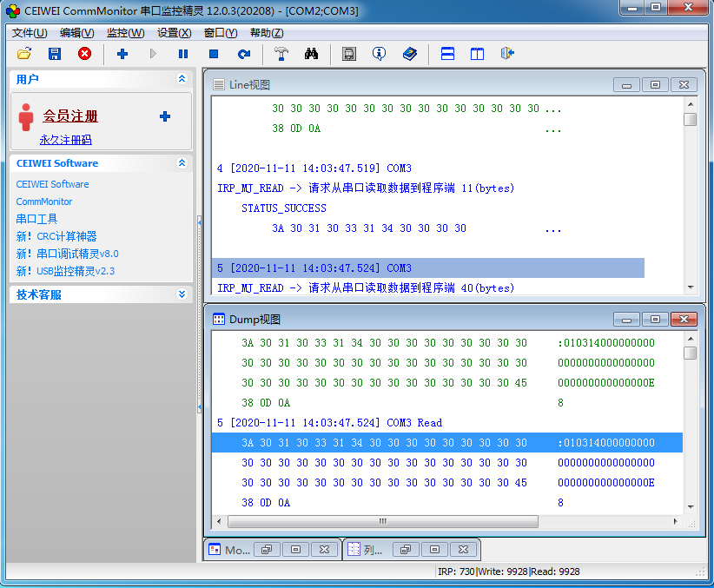Click the blue plus beside 会员注册
Screen dimensions: 714x588
[x=165, y=116]
